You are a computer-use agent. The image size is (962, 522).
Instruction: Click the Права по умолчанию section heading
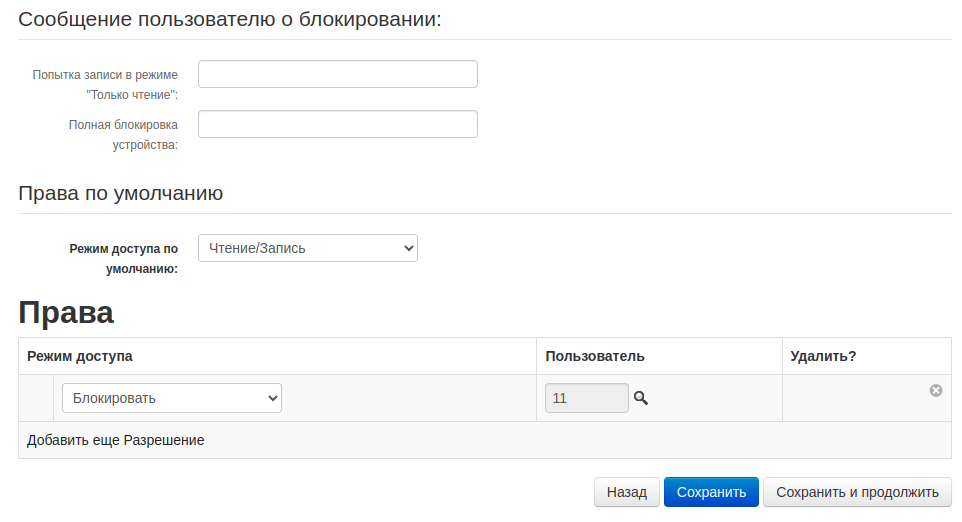point(120,193)
